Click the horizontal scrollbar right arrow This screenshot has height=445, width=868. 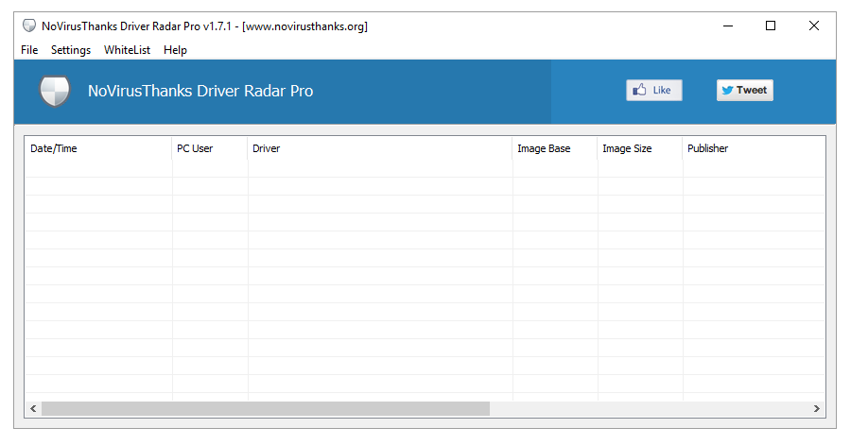point(817,408)
